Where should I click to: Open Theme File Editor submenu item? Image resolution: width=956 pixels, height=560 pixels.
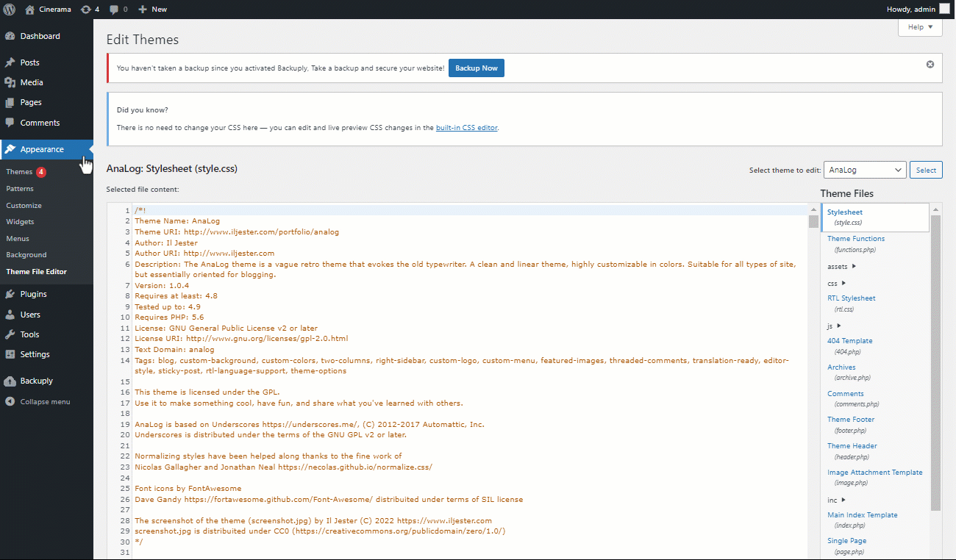(x=36, y=272)
